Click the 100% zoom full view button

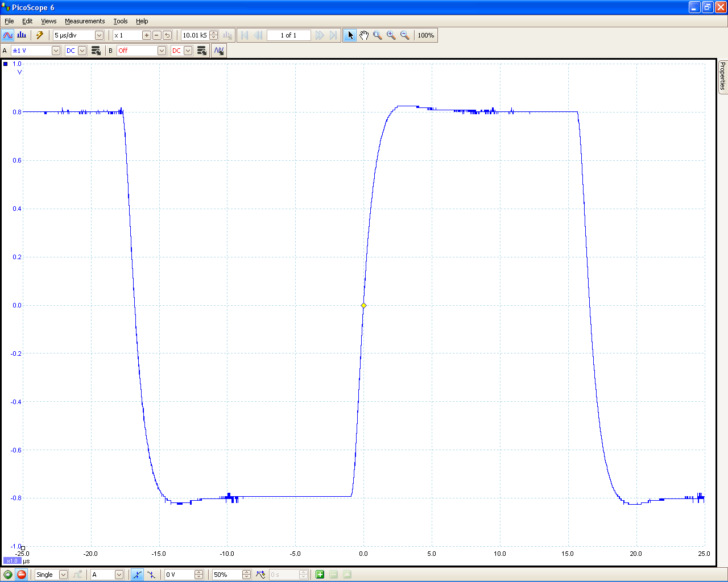tap(426, 35)
